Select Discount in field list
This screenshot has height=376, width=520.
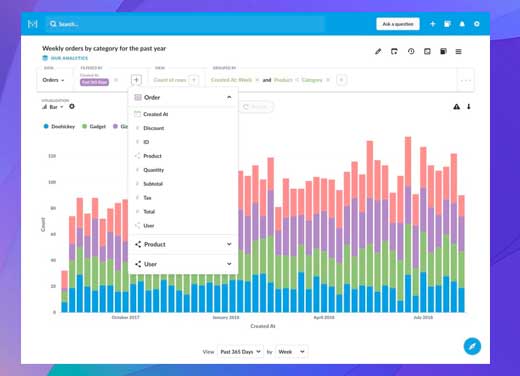[183, 128]
